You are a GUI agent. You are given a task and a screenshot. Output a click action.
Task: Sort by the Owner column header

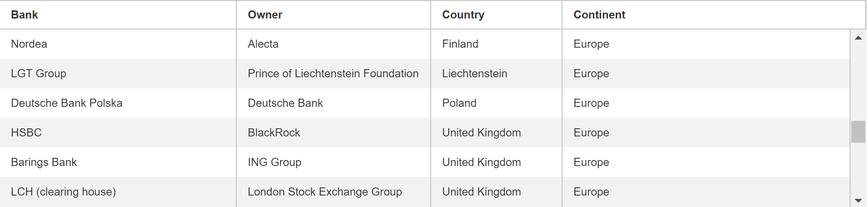pyautogui.click(x=334, y=15)
